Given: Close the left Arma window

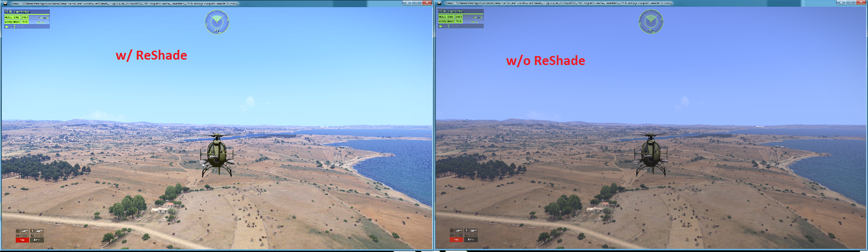Looking at the screenshot, I should 426,3.
